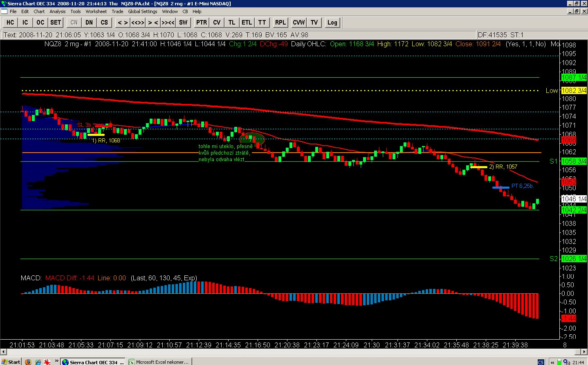
Task: Click the HC toolbar button
Action: pos(10,23)
